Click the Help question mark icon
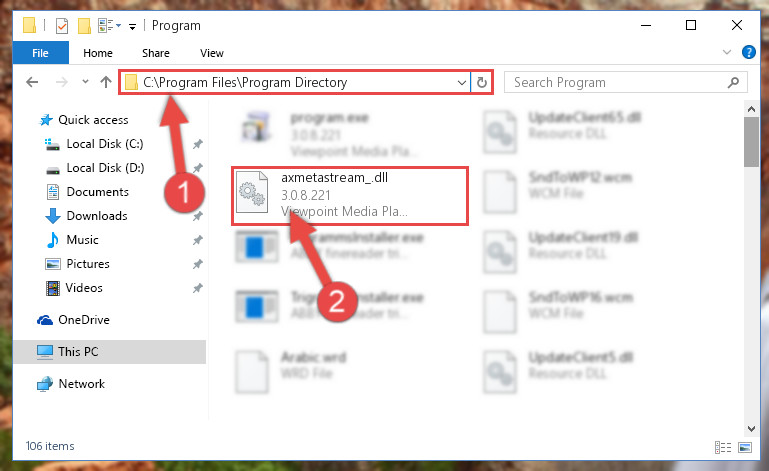The height and width of the screenshot is (471, 769). click(748, 52)
